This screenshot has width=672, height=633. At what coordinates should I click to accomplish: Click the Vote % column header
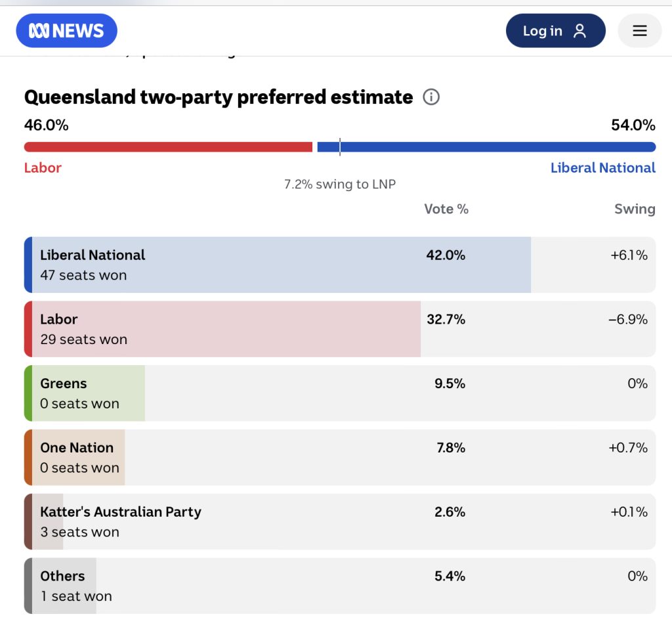pyautogui.click(x=446, y=209)
